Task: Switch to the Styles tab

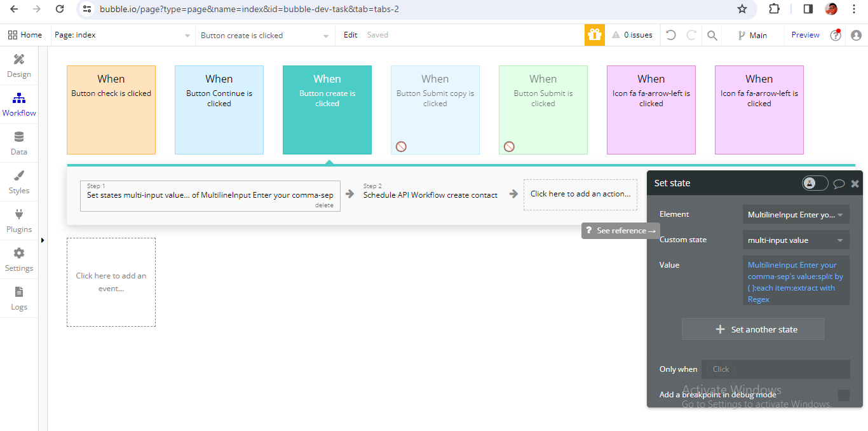Action: click(19, 182)
